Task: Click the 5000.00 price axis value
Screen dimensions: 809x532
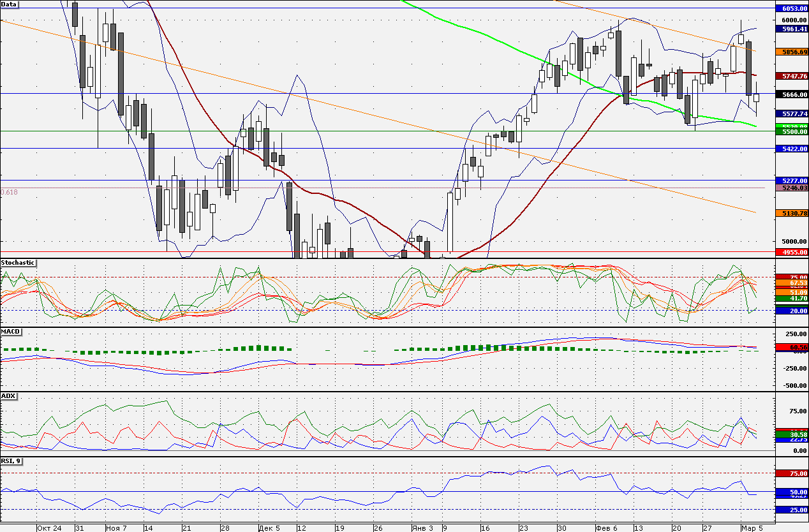Action: click(796, 242)
